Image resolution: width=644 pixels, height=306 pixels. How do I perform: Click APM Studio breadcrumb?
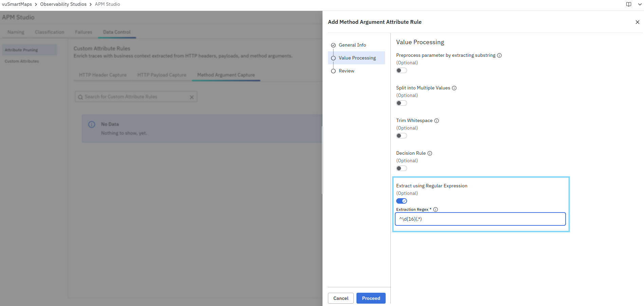point(107,4)
